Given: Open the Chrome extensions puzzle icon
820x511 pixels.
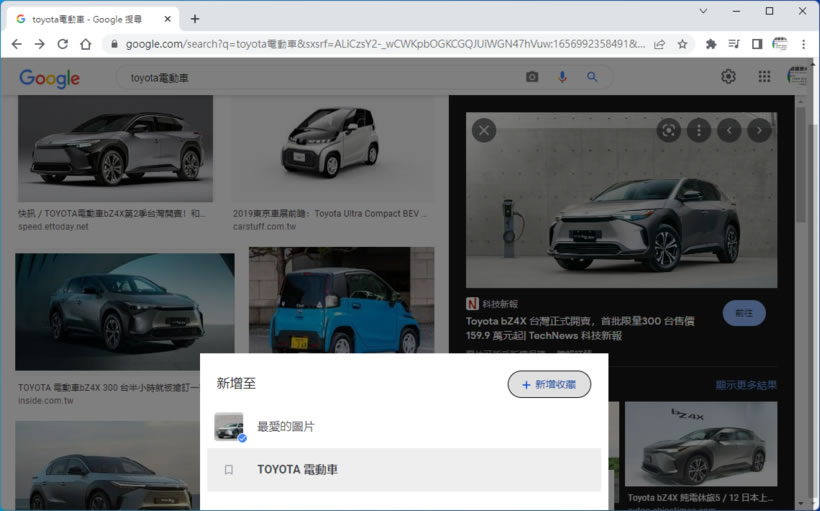Looking at the screenshot, I should [x=711, y=44].
